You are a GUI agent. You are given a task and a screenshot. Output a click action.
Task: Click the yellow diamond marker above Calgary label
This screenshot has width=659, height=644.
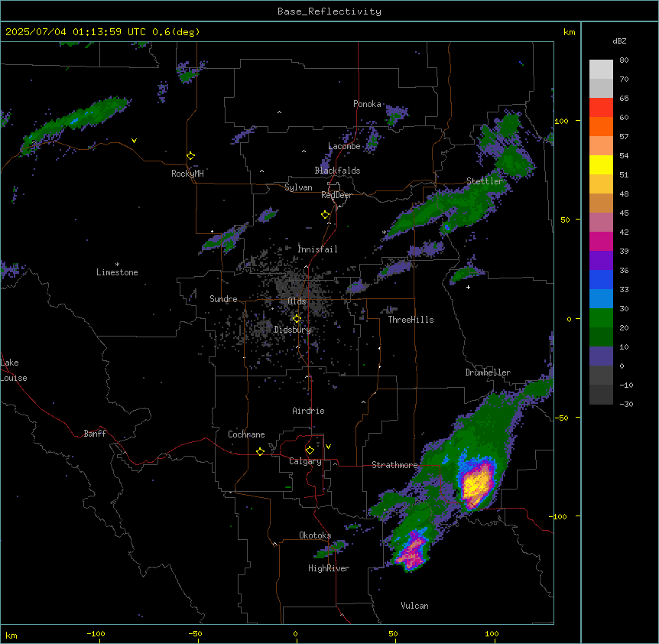pyautogui.click(x=310, y=450)
